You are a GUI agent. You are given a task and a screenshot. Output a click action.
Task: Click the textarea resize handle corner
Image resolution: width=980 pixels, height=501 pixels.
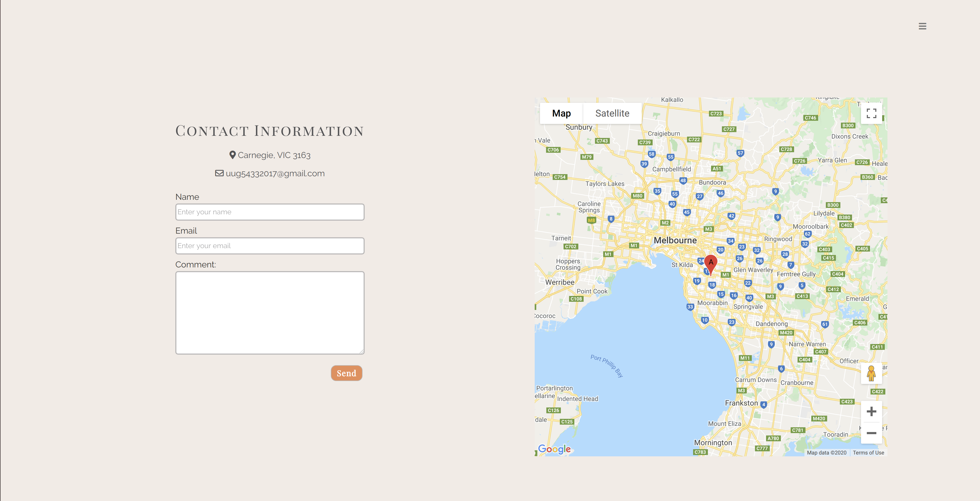361,352
